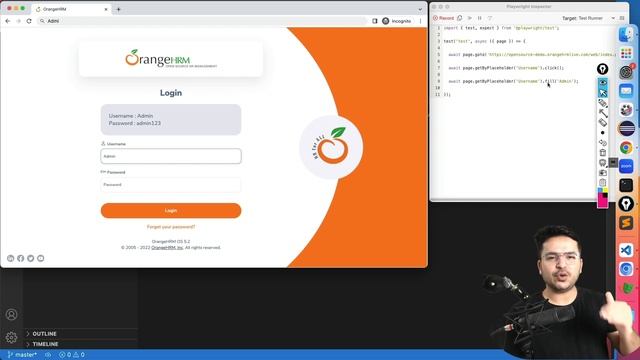Copy the generated code in Playwright Inspector
Image resolution: width=640 pixels, height=360 pixels.
point(460,18)
